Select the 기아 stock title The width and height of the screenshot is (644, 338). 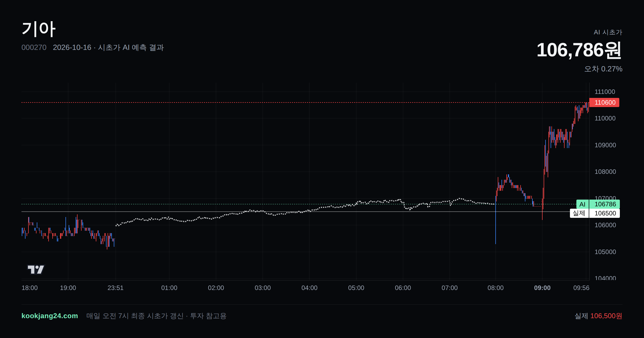(x=39, y=29)
